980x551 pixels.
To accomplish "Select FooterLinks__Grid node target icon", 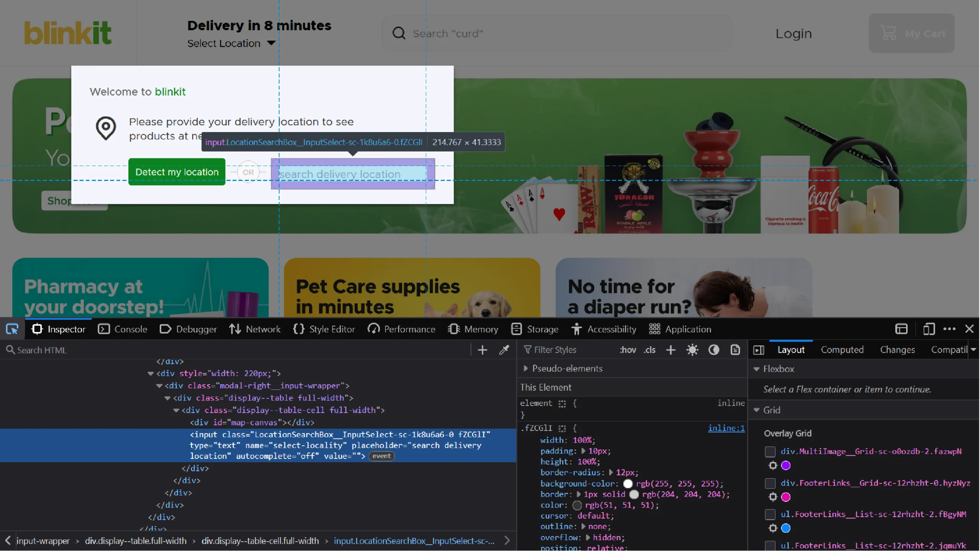I will click(773, 497).
